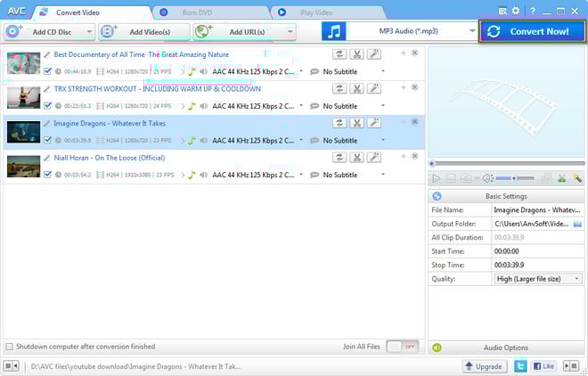Open the scissors clip tool for Best Documentary row
The height and width of the screenshot is (376, 588).
356,54
